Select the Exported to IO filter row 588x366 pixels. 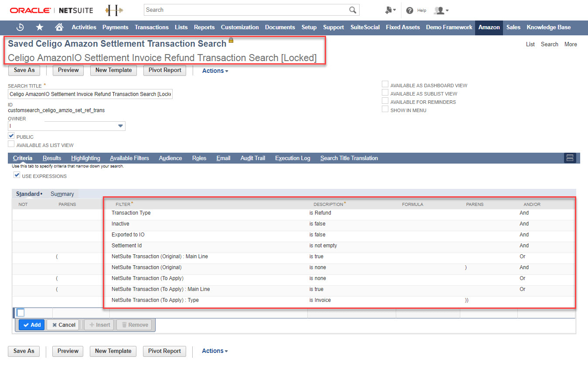click(x=293, y=235)
